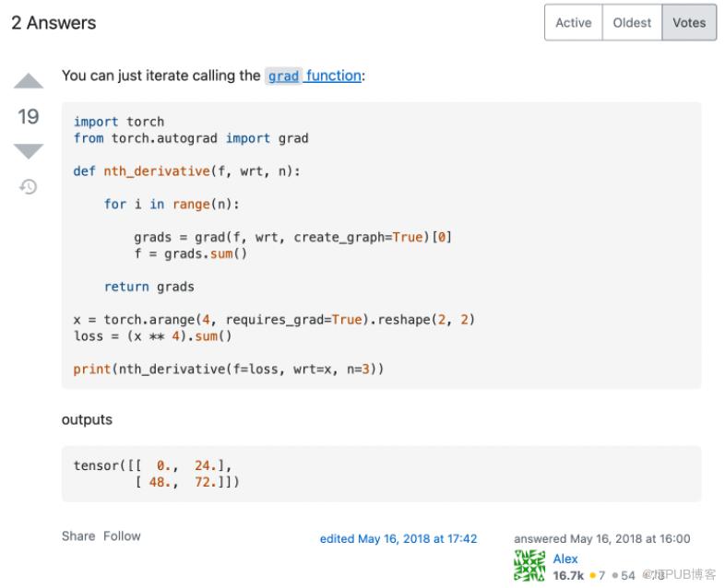Upvote the answer with the up arrow
Viewport: 725px width, 588px height.
(x=29, y=82)
